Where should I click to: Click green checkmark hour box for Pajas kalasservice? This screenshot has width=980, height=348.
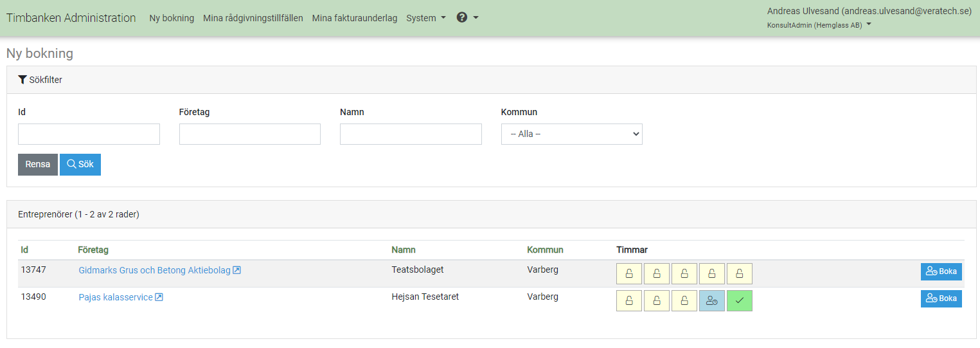740,300
